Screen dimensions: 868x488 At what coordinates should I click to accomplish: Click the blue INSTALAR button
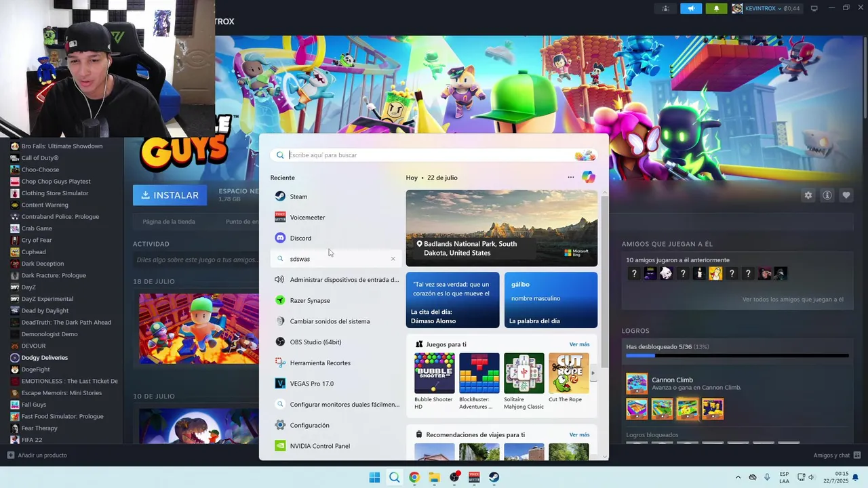(x=170, y=195)
